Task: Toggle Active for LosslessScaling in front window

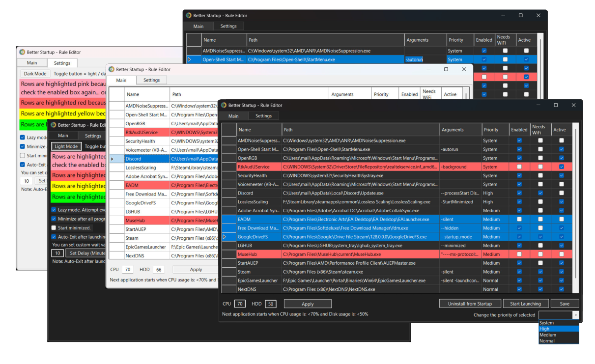Action: [x=562, y=202]
